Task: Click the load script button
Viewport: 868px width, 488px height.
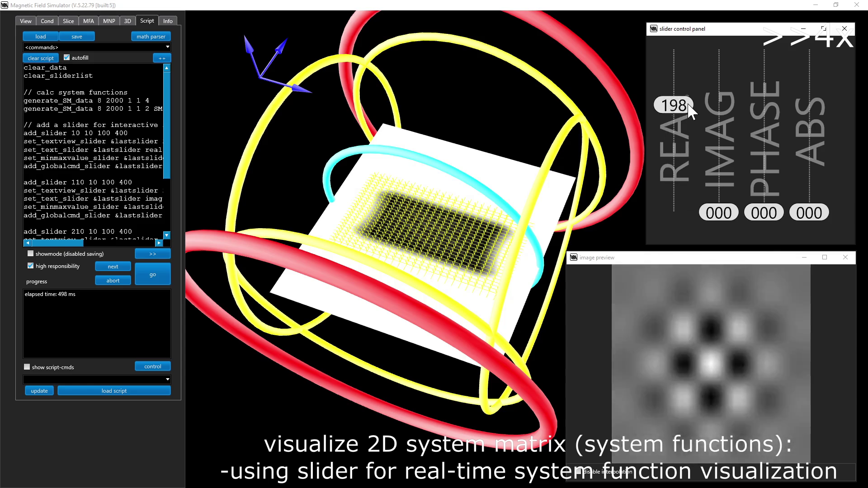Action: click(114, 391)
